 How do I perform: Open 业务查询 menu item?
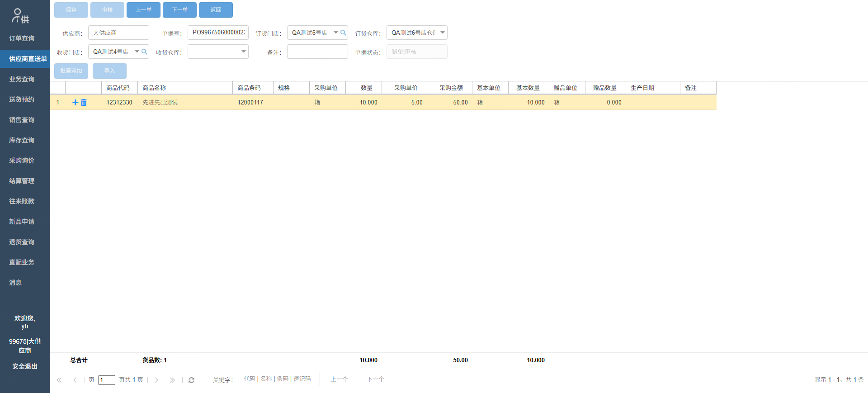pos(25,79)
